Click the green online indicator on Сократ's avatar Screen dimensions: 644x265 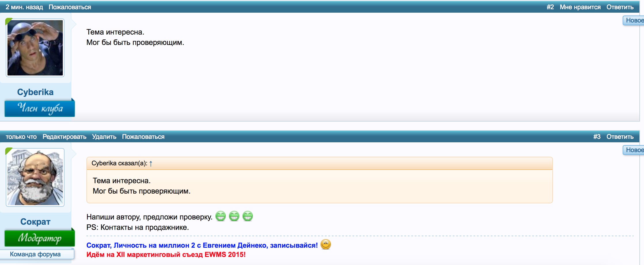point(9,151)
